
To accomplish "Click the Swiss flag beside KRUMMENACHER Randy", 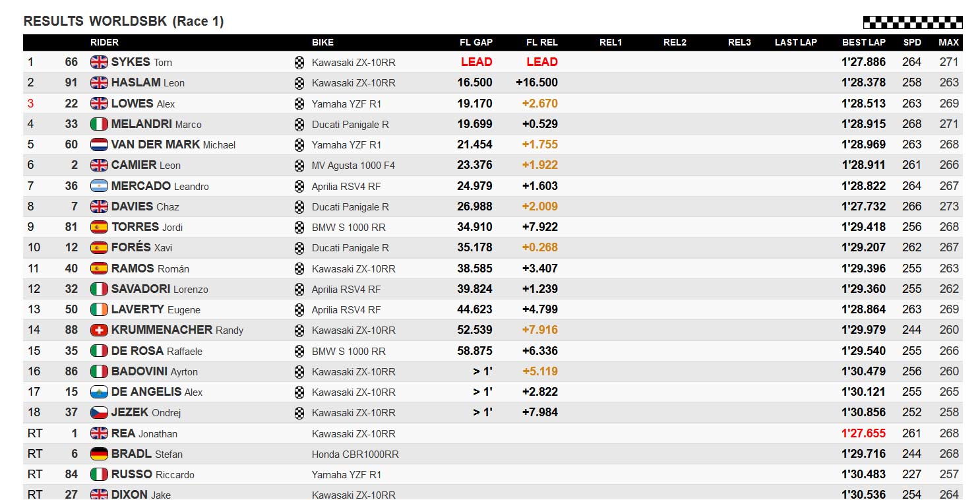I will tap(99, 330).
